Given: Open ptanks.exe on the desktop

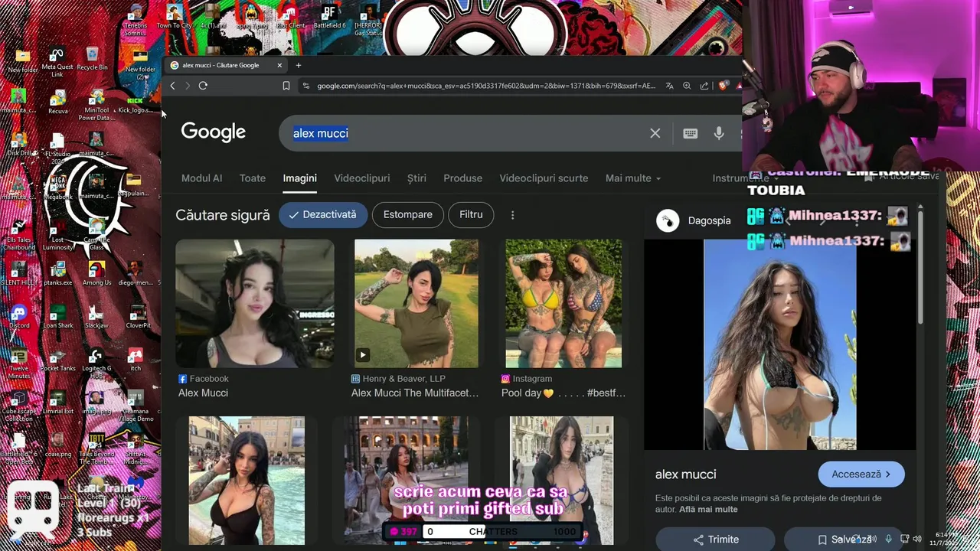Looking at the screenshot, I should 57,273.
